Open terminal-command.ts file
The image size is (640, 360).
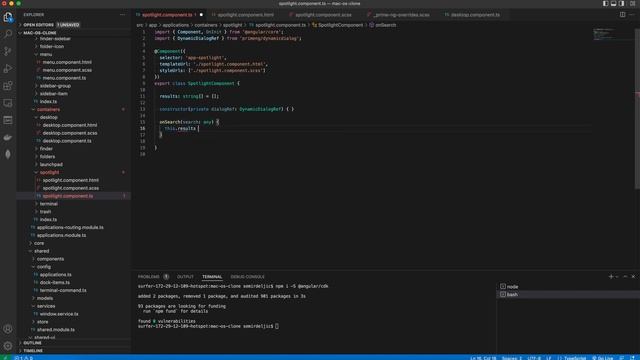tap(63, 290)
